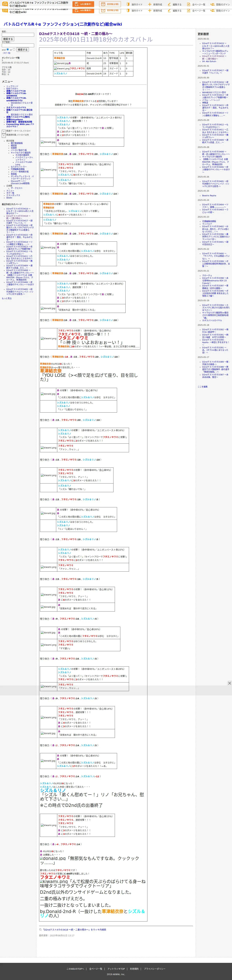Open ザ・クエスト link
Screen dimensions: 232x980
point(16,188)
